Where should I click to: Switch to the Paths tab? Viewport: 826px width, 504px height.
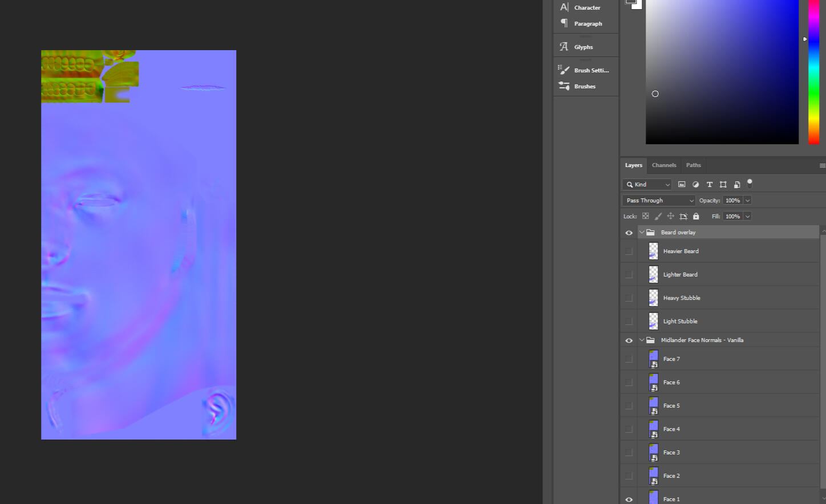693,165
